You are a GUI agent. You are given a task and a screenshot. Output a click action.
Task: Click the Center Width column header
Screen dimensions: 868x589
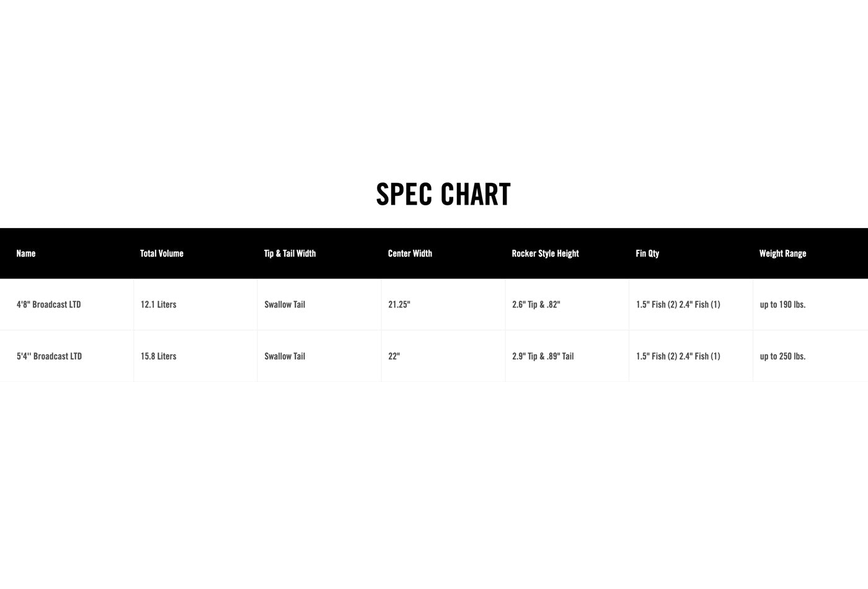point(410,254)
